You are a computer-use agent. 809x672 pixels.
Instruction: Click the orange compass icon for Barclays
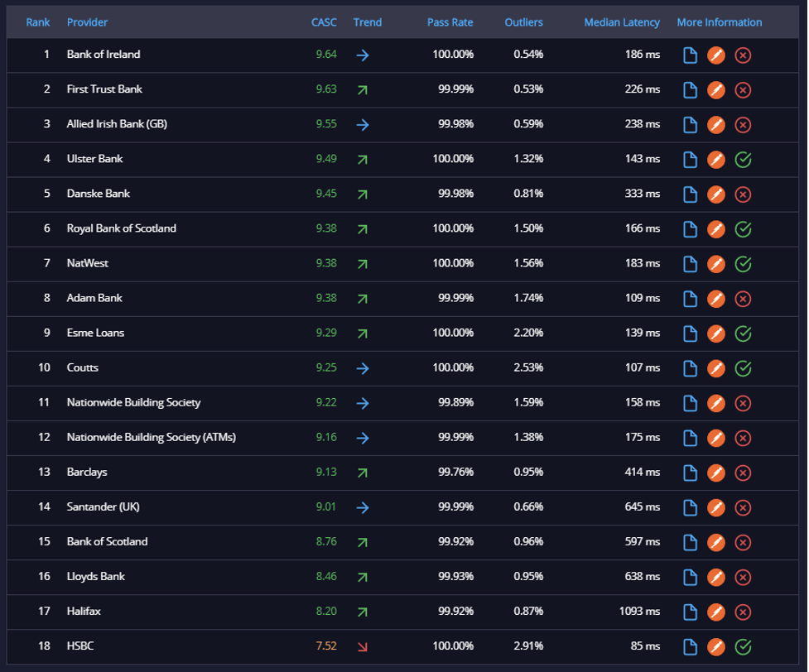(x=716, y=473)
